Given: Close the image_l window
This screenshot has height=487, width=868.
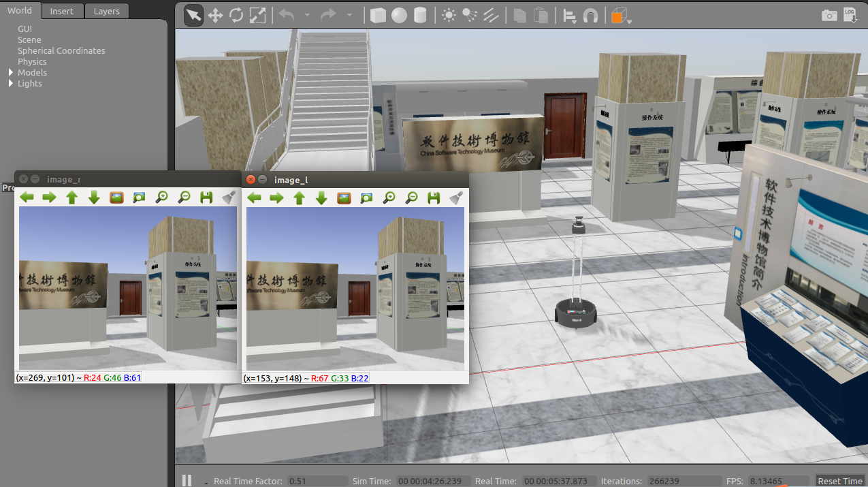Looking at the screenshot, I should (251, 179).
